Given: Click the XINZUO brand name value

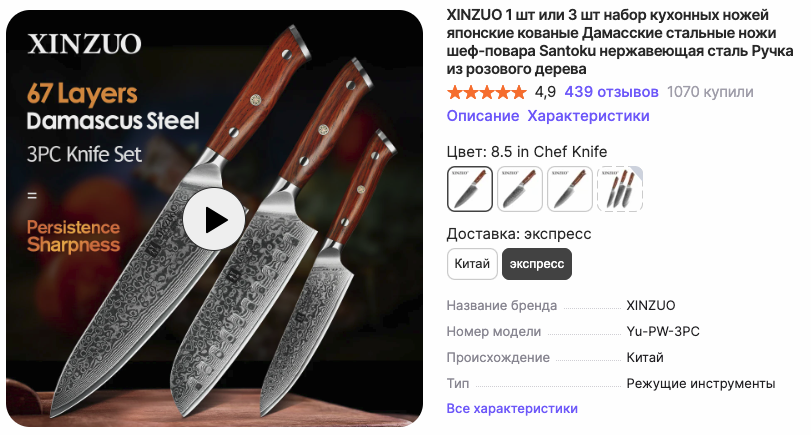Looking at the screenshot, I should coord(651,305).
